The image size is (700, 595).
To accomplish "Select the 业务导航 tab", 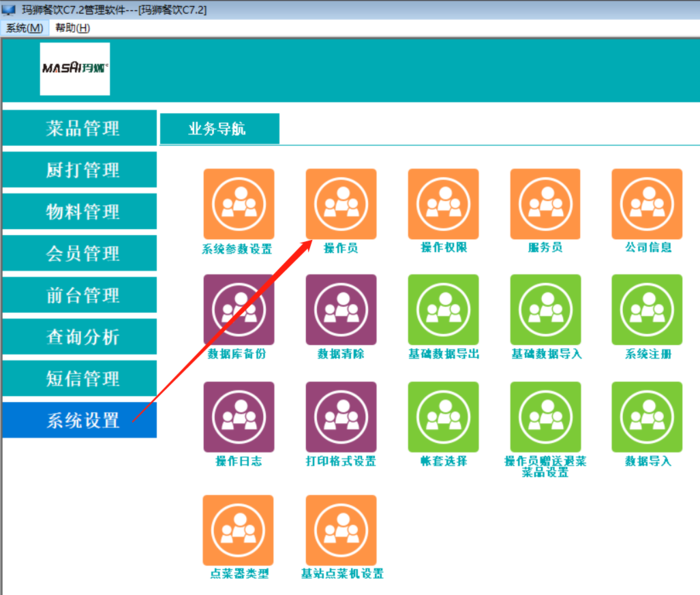I will (217, 129).
